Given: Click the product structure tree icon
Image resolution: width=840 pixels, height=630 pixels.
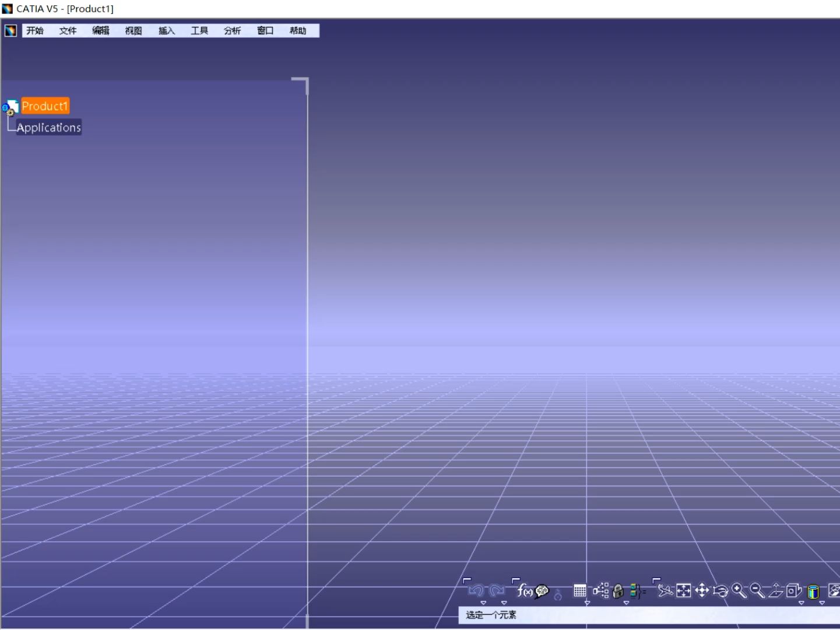Looking at the screenshot, I should tap(601, 591).
